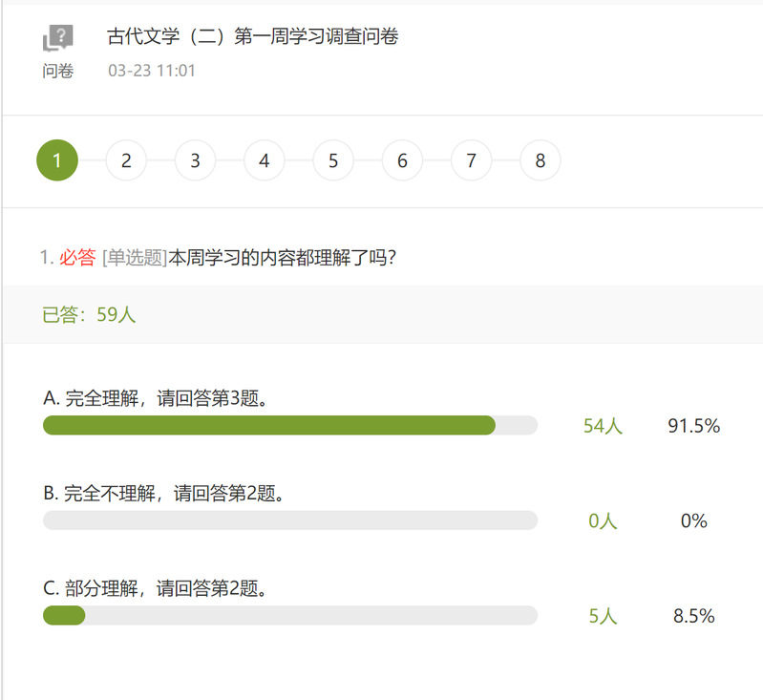This screenshot has height=700, width=763.
Task: Show question 7 results
Action: (x=471, y=160)
